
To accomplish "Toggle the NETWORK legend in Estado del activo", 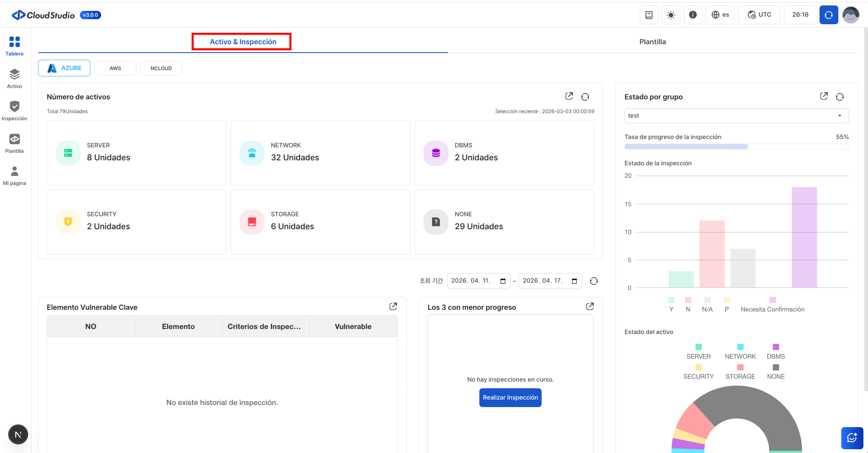I will click(740, 352).
